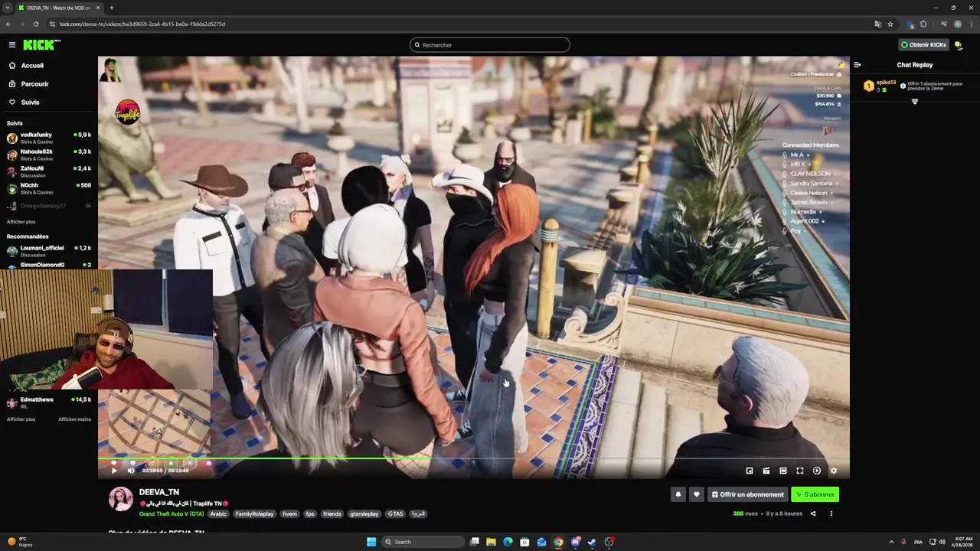Viewport: 980px width, 551px height.
Task: Show hidden system tray icons
Action: (x=890, y=542)
